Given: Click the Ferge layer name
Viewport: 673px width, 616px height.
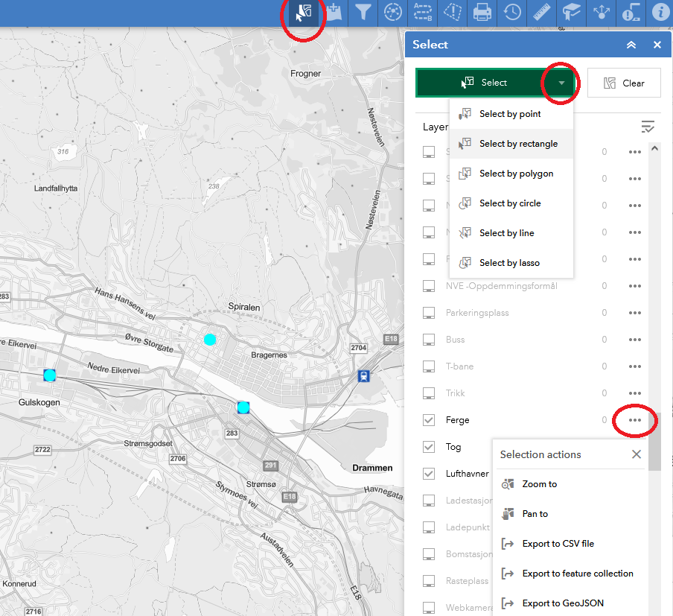Looking at the screenshot, I should (x=458, y=420).
